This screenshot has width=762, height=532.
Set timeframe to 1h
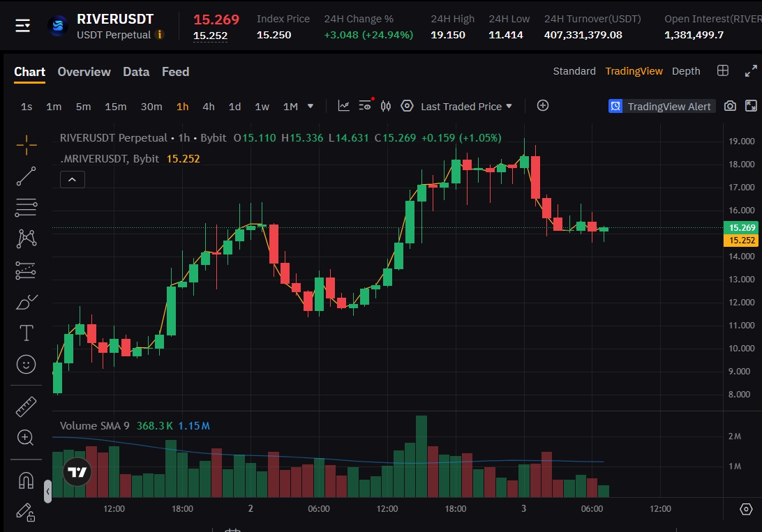pyautogui.click(x=182, y=106)
